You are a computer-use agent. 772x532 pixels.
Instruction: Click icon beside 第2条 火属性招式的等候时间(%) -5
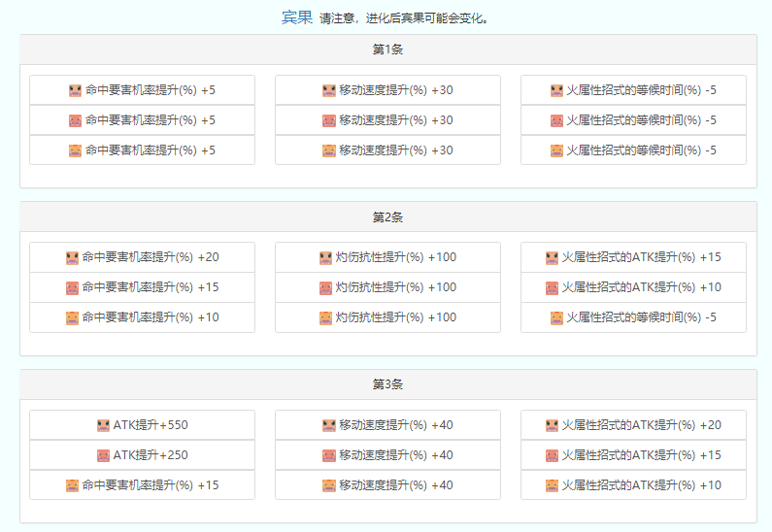pyautogui.click(x=556, y=318)
